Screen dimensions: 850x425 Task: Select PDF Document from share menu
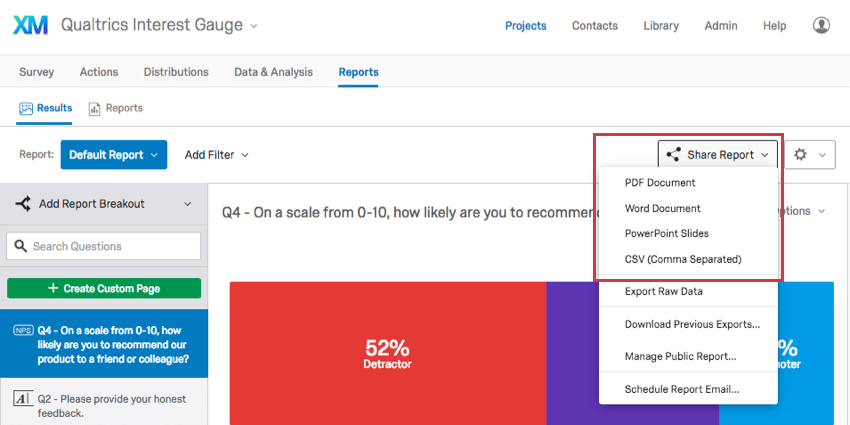660,183
